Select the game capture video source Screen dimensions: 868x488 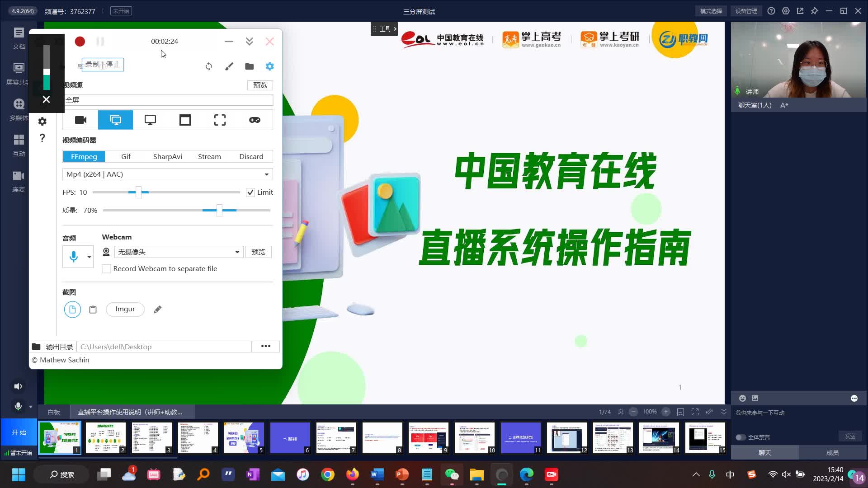pyautogui.click(x=255, y=120)
